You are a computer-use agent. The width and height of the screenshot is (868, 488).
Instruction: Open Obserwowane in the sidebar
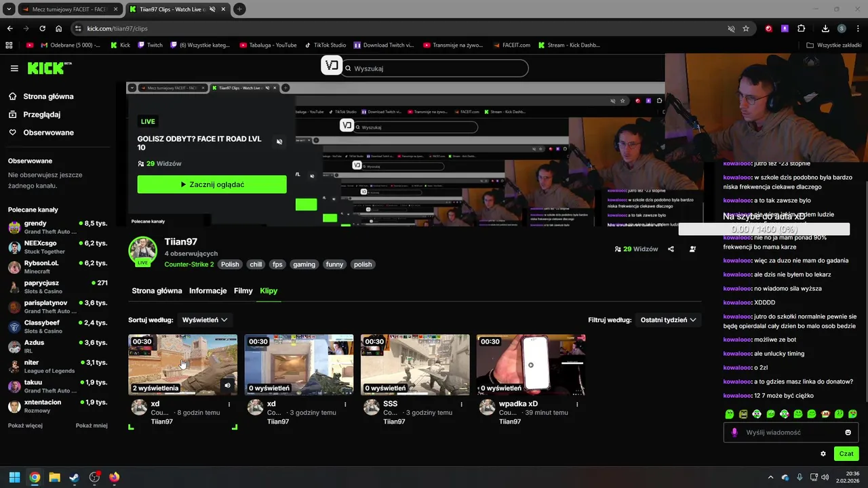click(x=41, y=133)
